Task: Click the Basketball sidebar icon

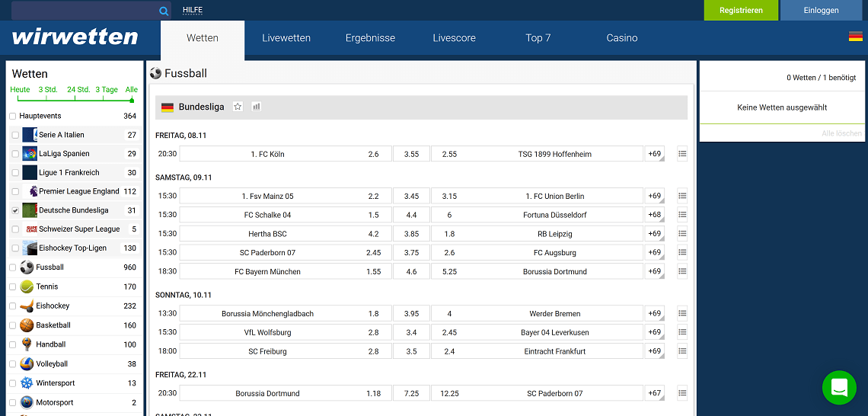Action: point(27,325)
